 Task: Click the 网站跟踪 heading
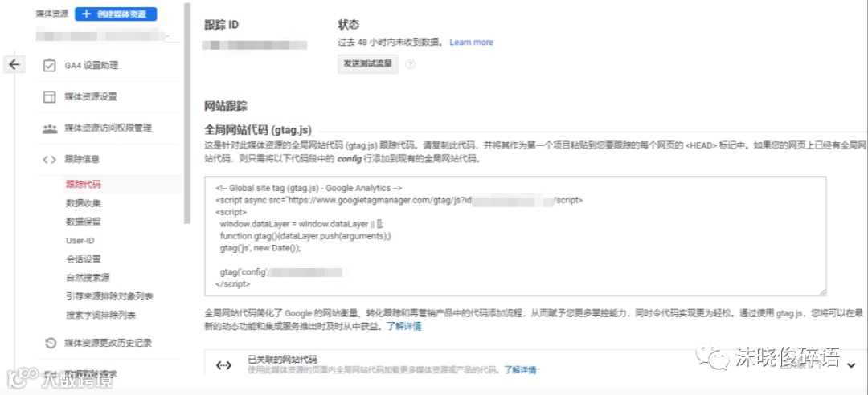pyautogui.click(x=226, y=106)
